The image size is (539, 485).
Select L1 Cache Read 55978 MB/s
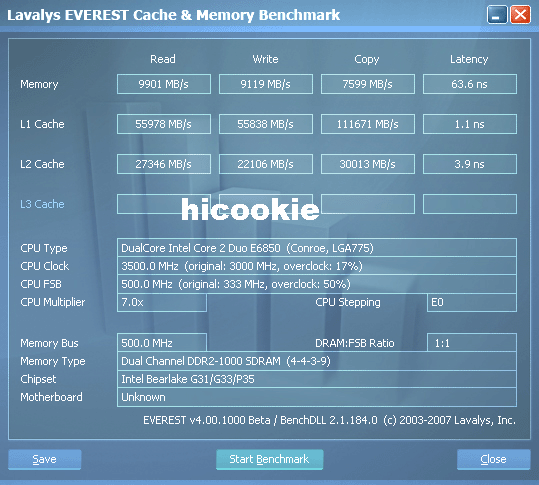(164, 124)
